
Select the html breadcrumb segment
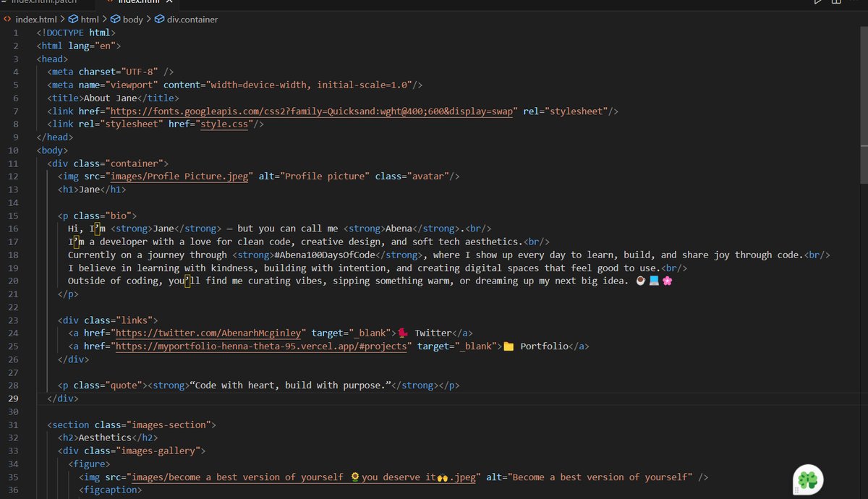90,20
